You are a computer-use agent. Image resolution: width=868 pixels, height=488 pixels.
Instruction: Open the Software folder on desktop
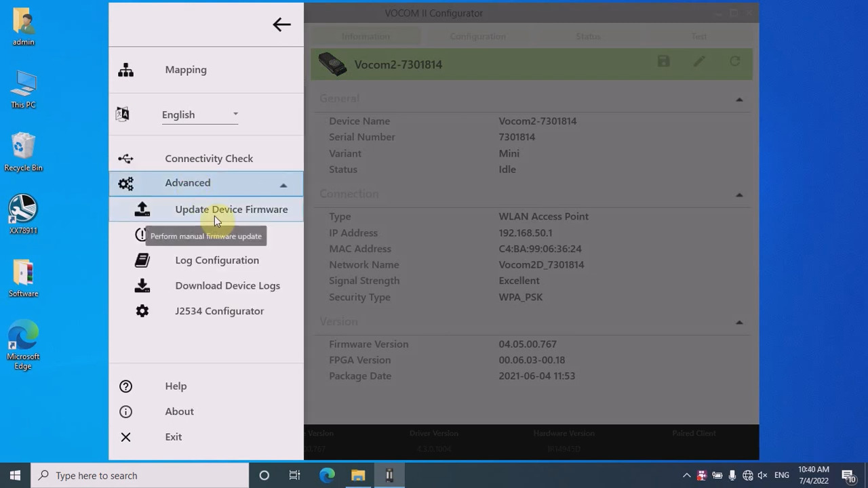23,278
